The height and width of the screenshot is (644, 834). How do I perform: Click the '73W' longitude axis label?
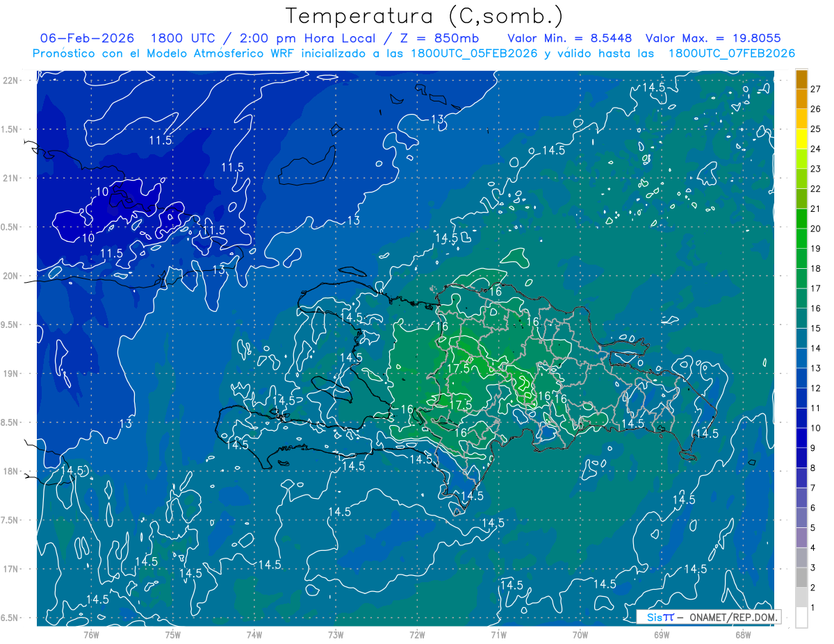[x=336, y=635]
